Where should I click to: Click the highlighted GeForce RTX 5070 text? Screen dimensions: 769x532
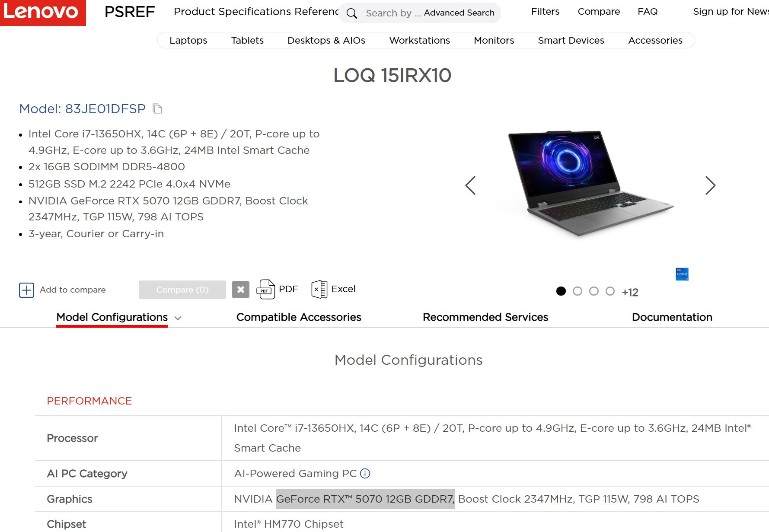click(365, 499)
